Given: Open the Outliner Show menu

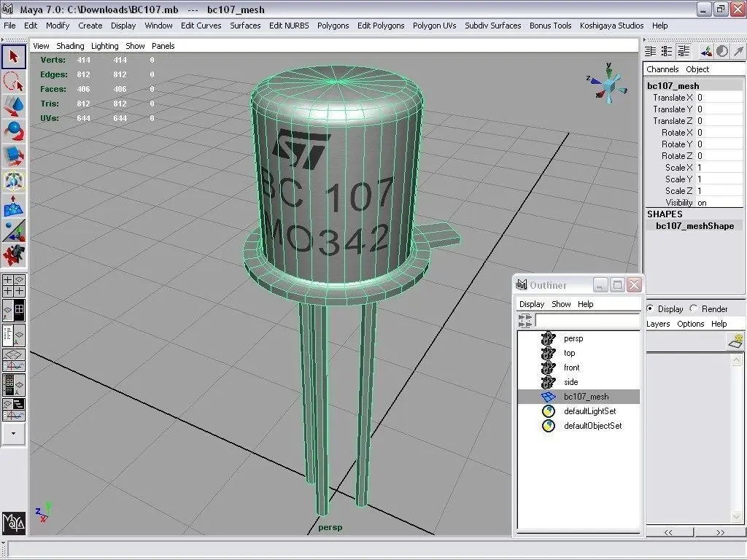Looking at the screenshot, I should [561, 304].
